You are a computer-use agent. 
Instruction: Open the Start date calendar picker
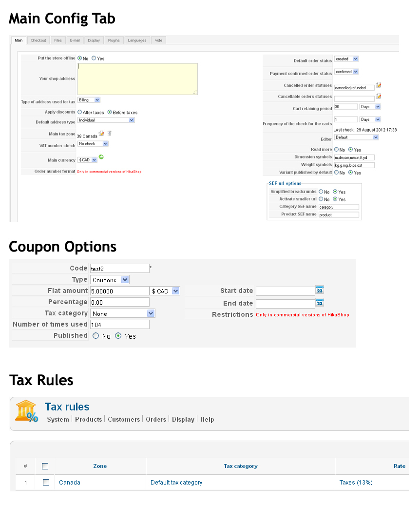[320, 290]
